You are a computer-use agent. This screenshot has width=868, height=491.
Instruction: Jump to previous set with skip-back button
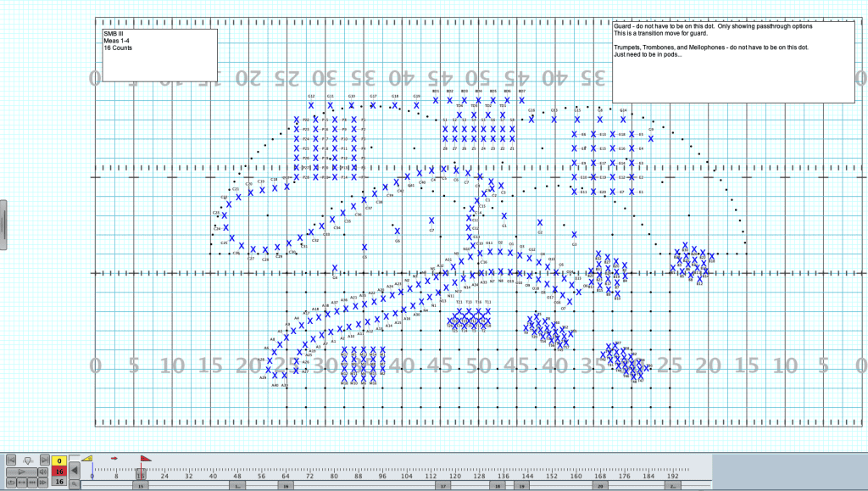(11, 460)
